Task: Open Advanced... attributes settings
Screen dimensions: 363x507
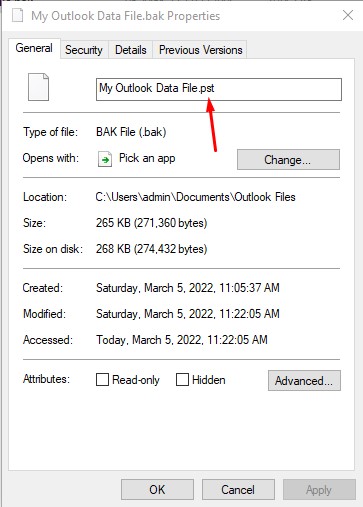Action: pos(304,381)
